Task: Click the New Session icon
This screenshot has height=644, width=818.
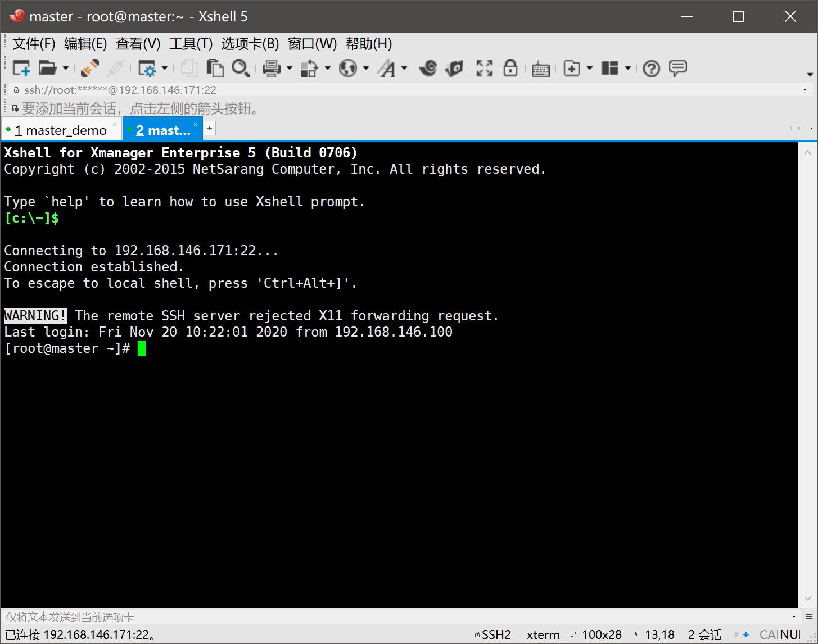Action: (x=21, y=68)
